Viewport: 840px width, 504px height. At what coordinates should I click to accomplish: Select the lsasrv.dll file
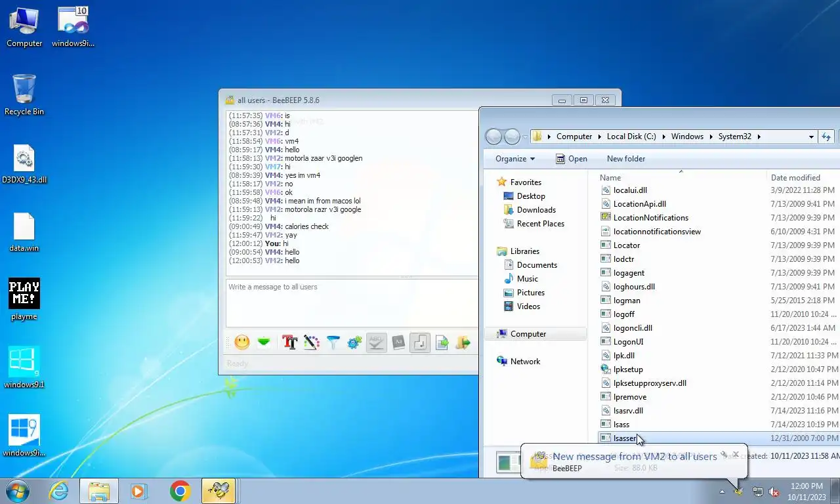628,411
